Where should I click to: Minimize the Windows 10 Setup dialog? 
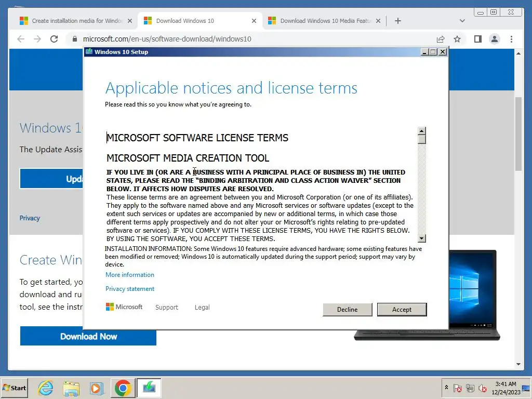424,52
